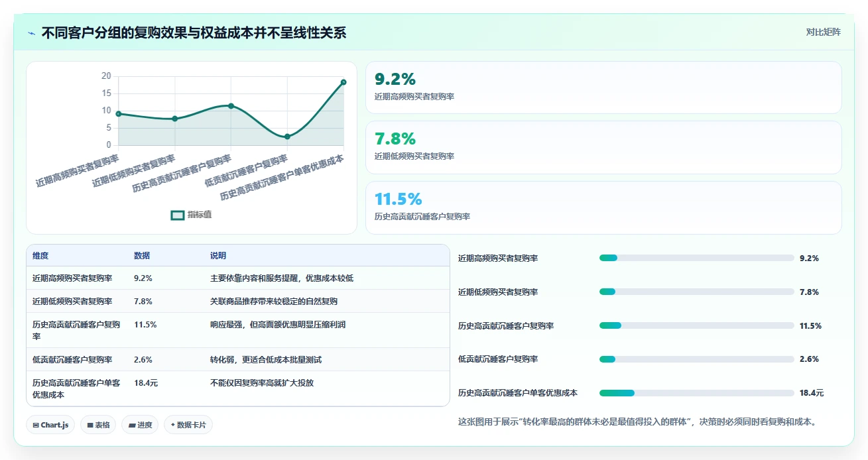Click the progress bar for 历史高贡献沉睡客户单客优惠成本
Screen dimensions: 868x460
point(696,393)
